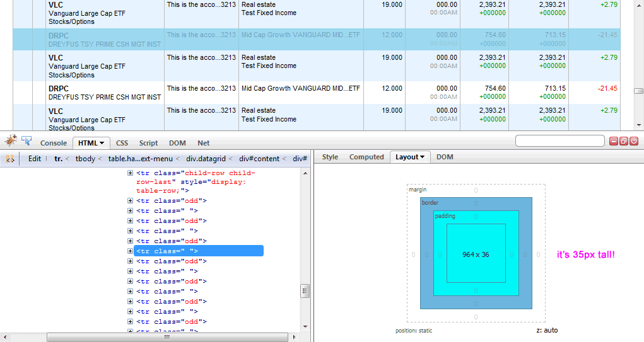
Task: Open the HTML tab options arrow
Action: (x=102, y=143)
